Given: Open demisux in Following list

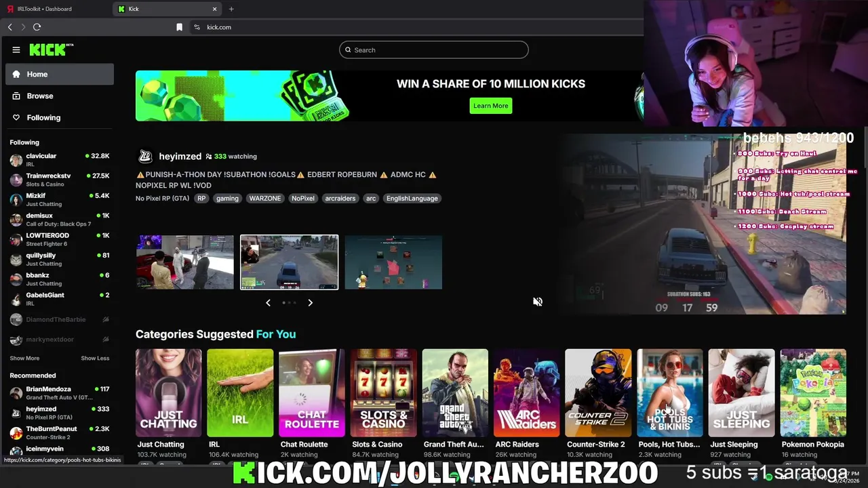Looking at the screenshot, I should pos(60,219).
